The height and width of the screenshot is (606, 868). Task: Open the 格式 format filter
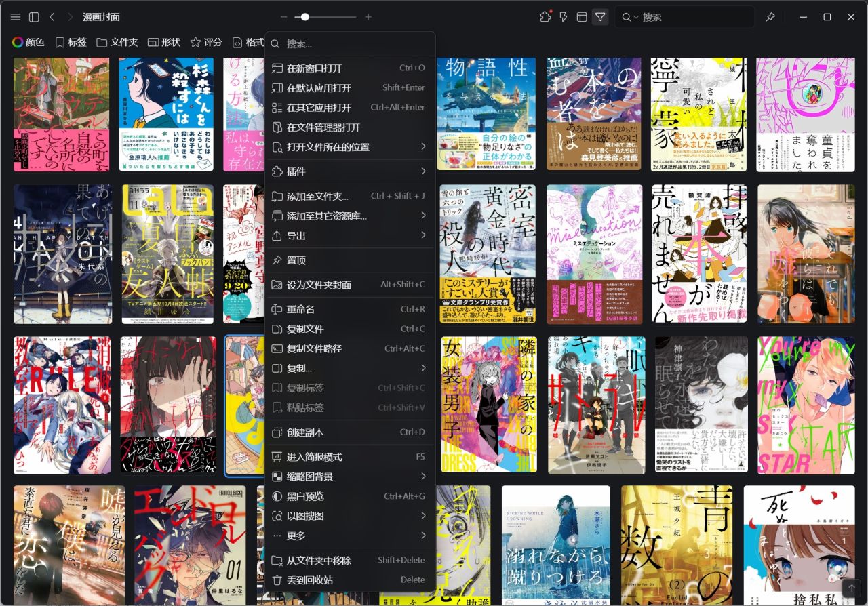[248, 42]
